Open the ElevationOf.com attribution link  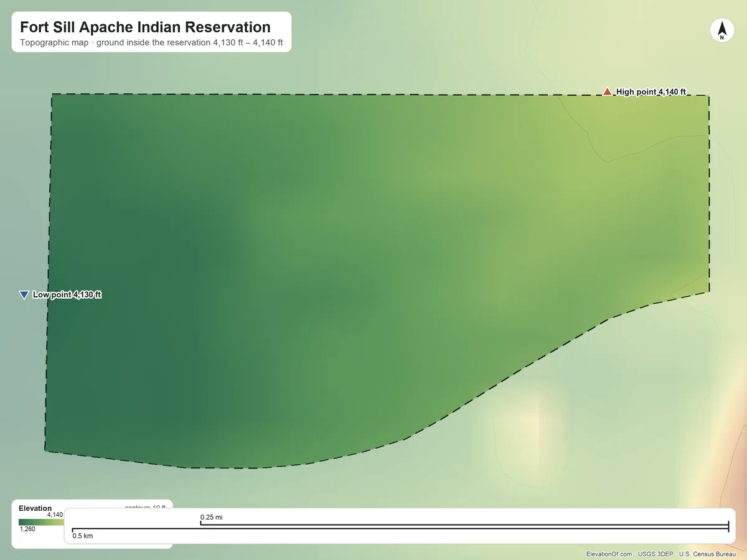click(x=609, y=554)
